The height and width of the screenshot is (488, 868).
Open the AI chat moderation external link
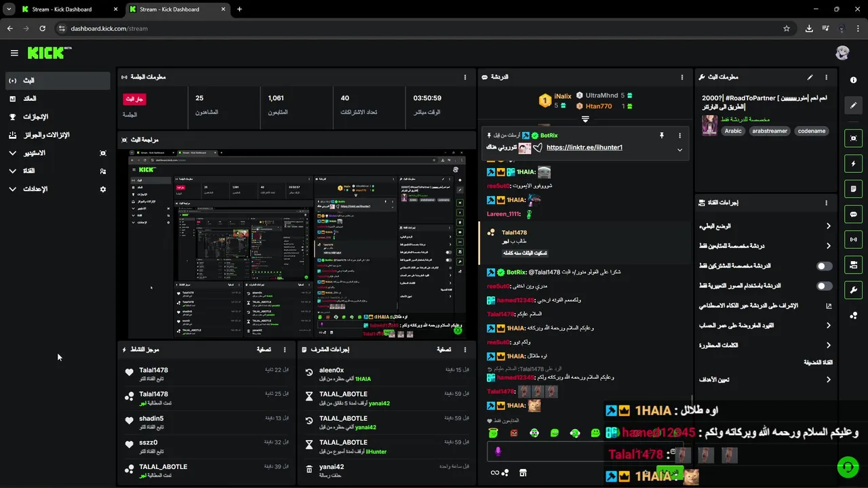click(828, 306)
